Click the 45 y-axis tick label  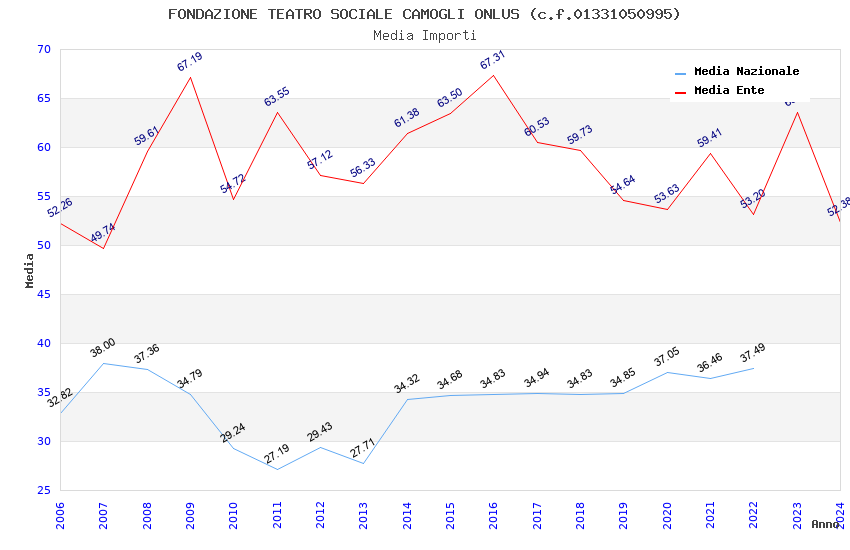(44, 294)
